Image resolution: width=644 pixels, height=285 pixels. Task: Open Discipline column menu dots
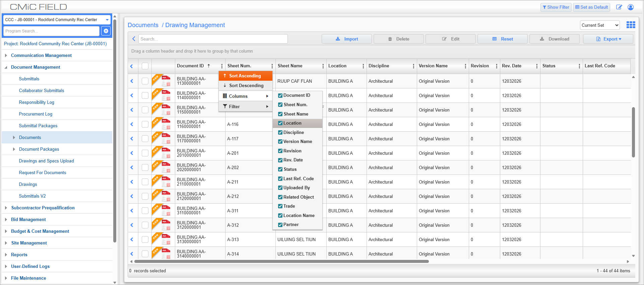click(x=413, y=66)
